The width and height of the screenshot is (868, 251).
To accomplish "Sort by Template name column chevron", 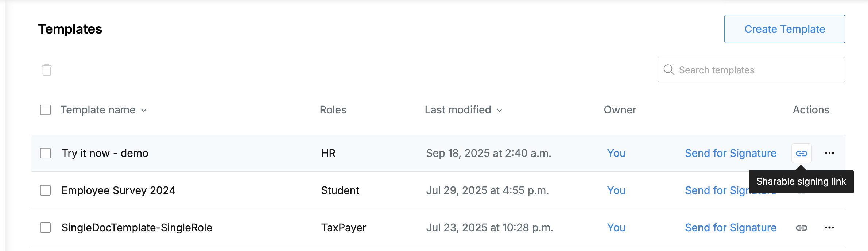I will pos(144,111).
